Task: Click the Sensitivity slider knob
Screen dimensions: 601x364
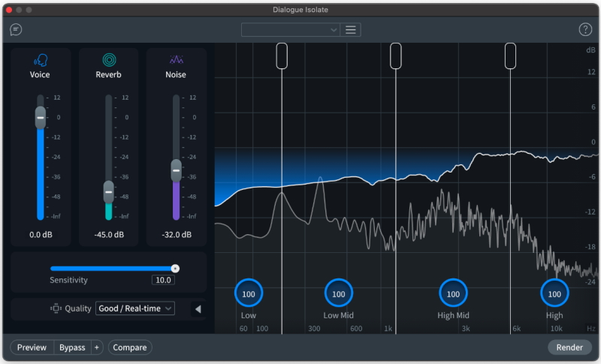Action: click(x=175, y=269)
